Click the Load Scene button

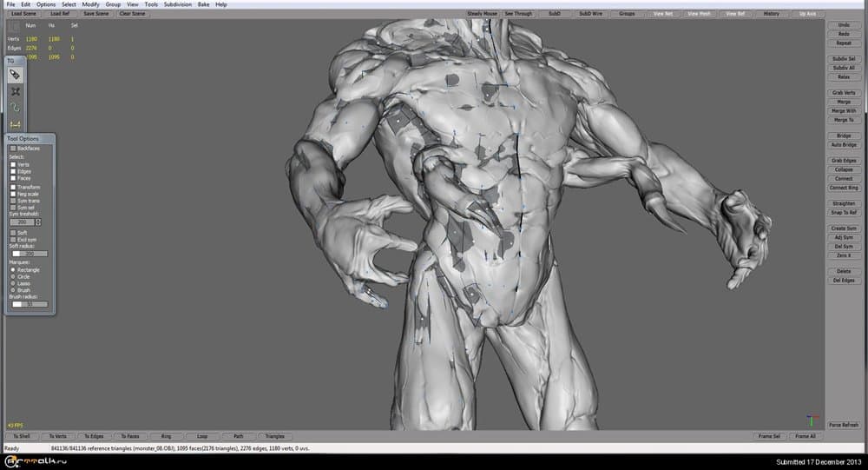click(x=23, y=13)
